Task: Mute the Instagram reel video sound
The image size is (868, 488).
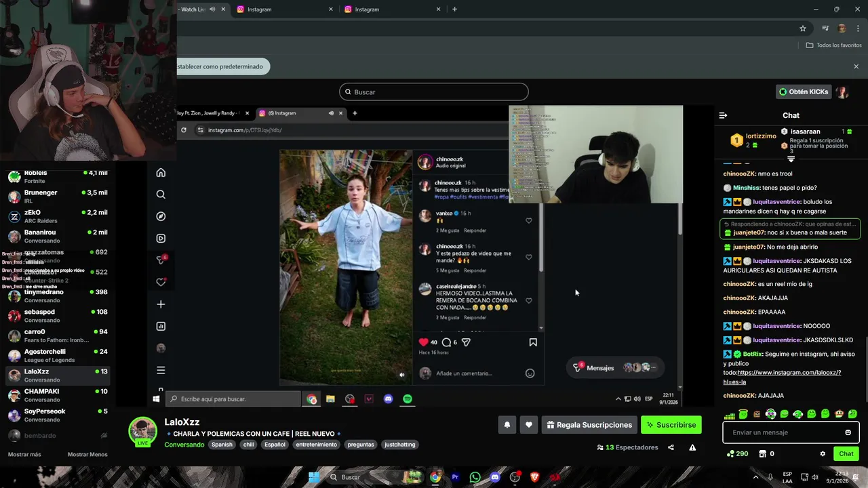Action: [x=402, y=374]
